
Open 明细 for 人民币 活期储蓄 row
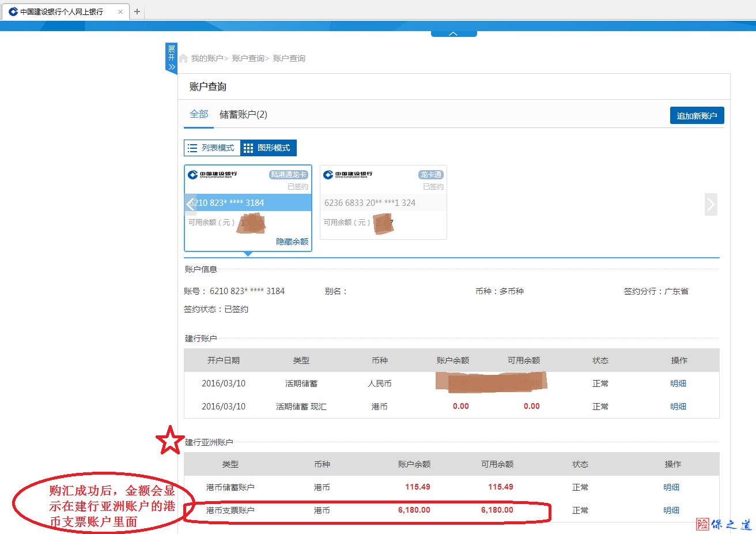678,383
